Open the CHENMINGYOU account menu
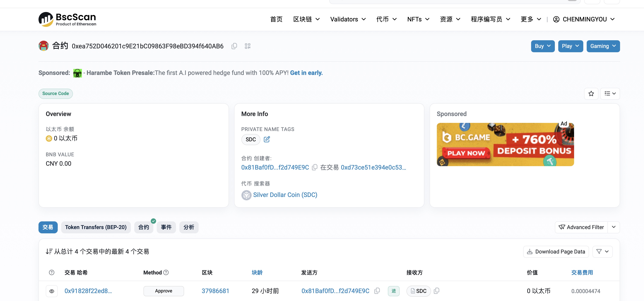This screenshot has width=644, height=301. (x=584, y=19)
